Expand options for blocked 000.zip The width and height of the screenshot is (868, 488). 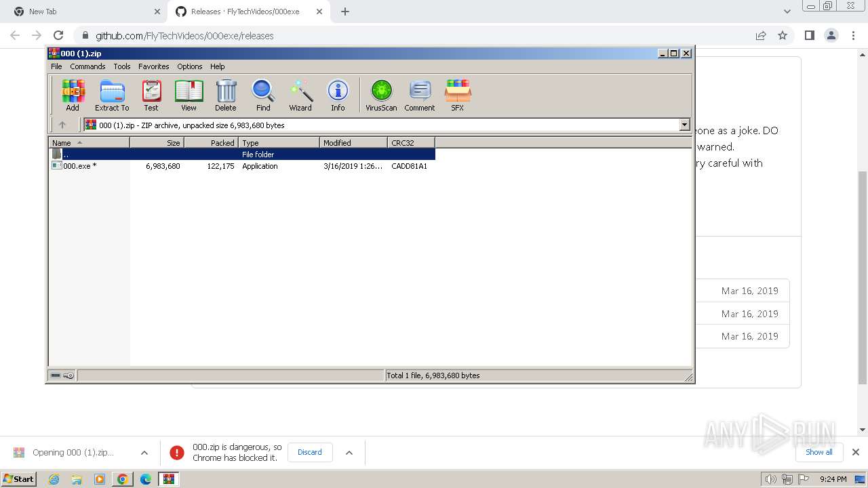349,453
